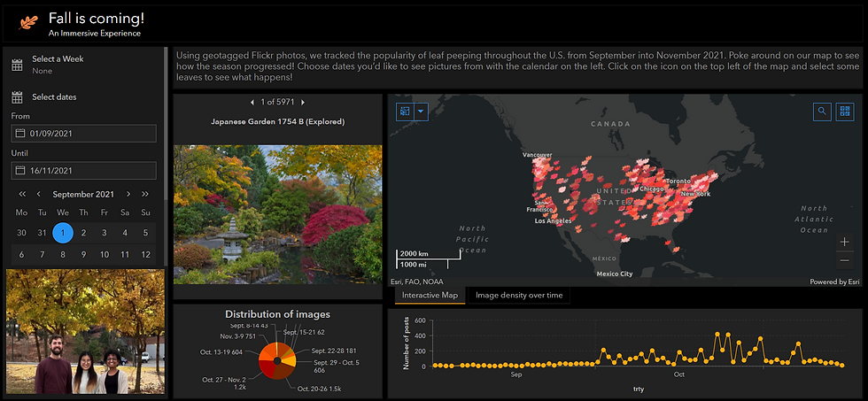The image size is (868, 401).
Task: Open the Until date picker icon
Action: coord(20,170)
